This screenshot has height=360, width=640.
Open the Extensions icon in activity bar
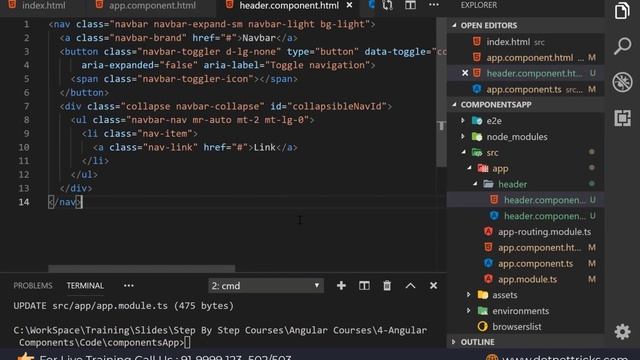(x=622, y=118)
